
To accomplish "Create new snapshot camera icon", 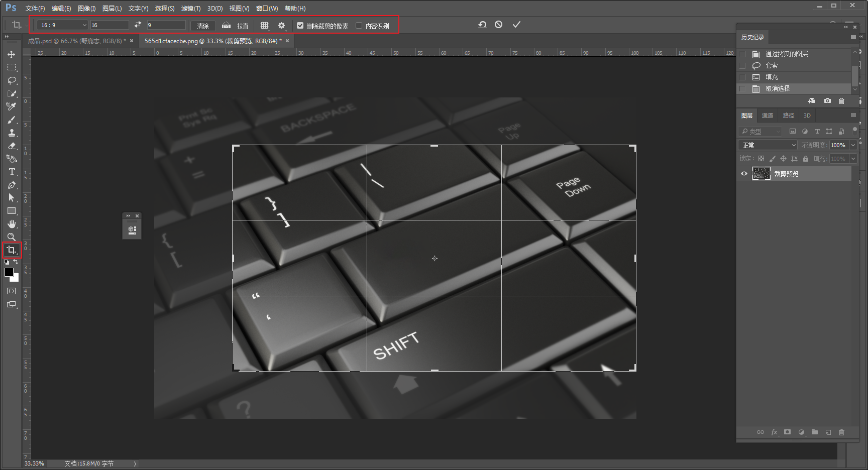I will (x=827, y=100).
